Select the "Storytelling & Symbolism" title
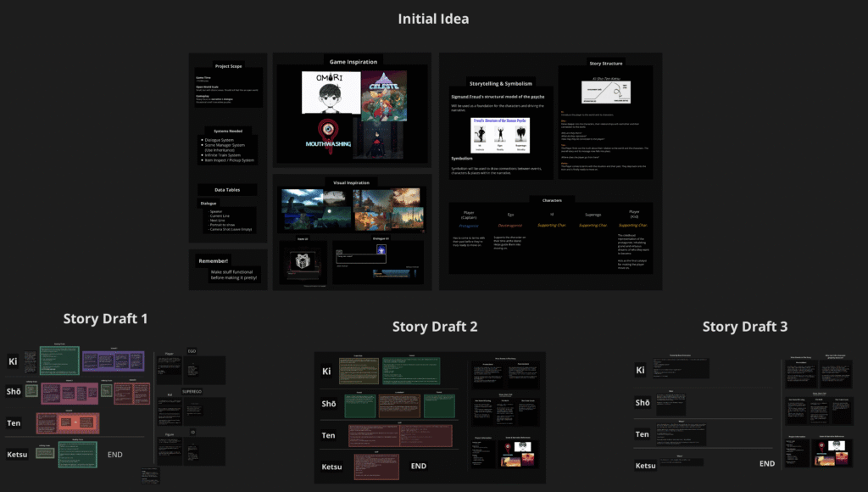Viewport: 868px width, 492px height. tap(501, 84)
